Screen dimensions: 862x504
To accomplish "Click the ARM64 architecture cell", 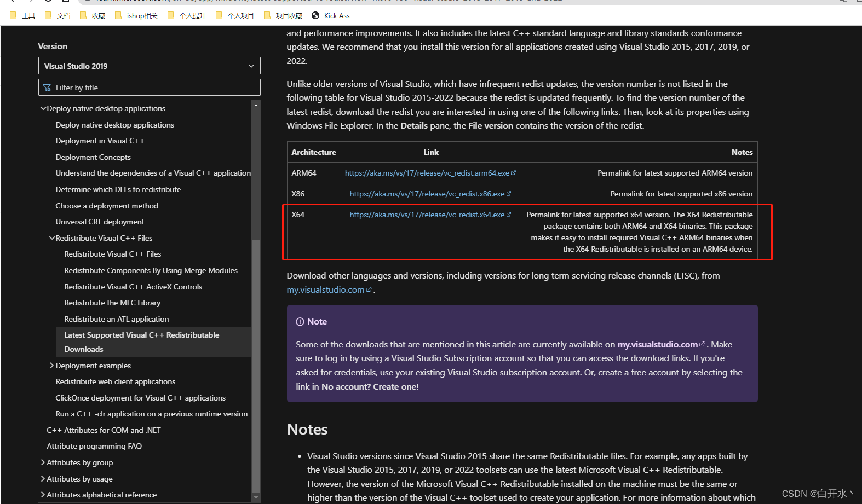I will click(x=304, y=173).
